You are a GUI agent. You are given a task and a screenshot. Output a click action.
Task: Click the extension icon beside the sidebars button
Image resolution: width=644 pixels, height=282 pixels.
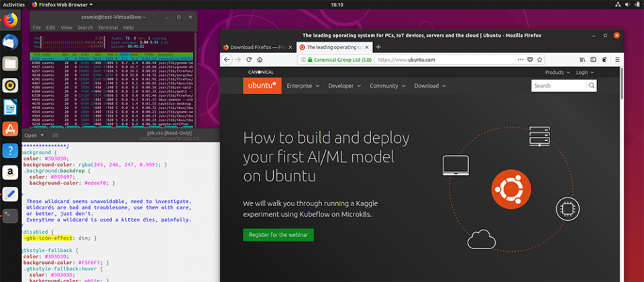point(604,60)
